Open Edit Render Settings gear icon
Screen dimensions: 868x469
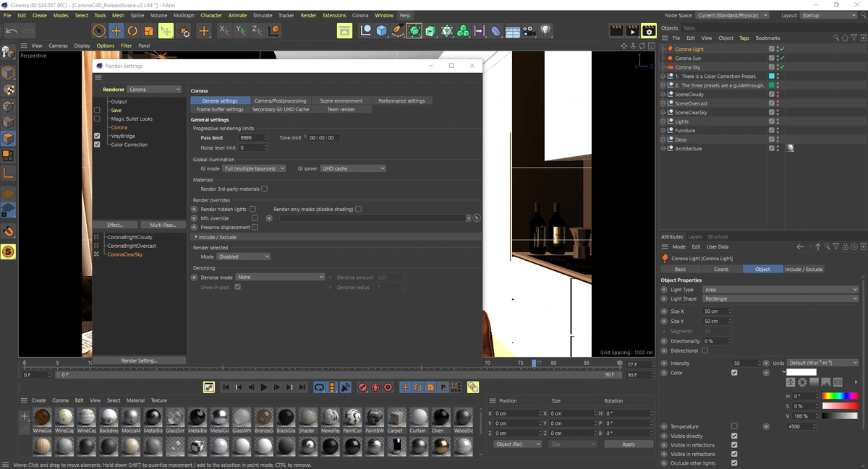coord(649,30)
